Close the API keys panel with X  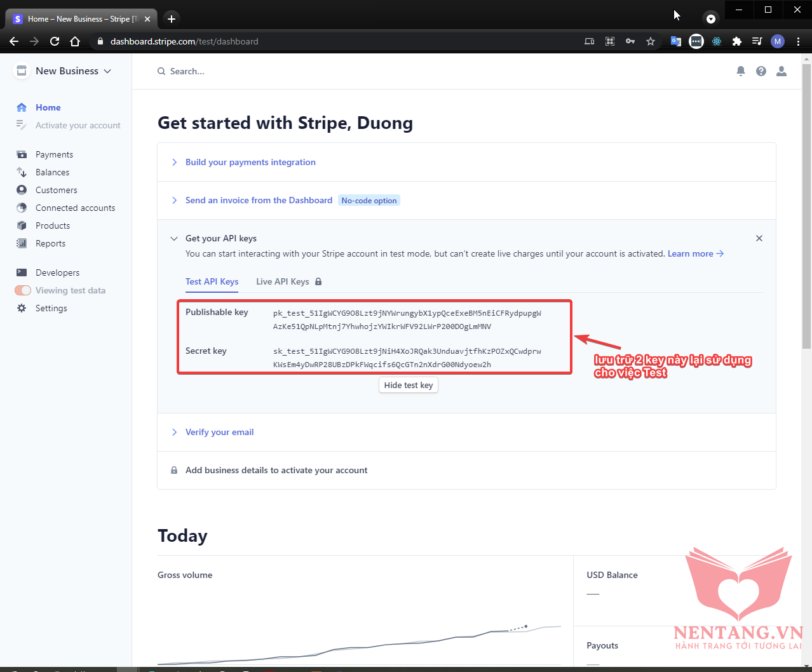click(759, 238)
